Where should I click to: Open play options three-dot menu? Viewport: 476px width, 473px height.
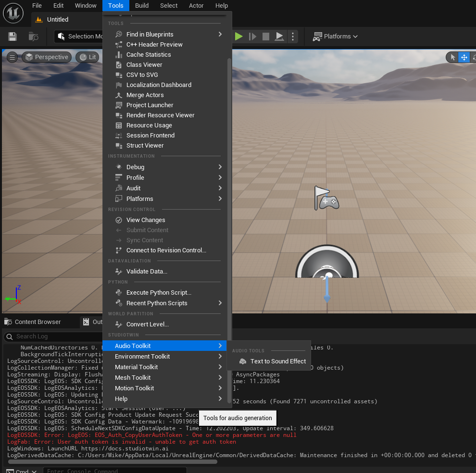[292, 37]
